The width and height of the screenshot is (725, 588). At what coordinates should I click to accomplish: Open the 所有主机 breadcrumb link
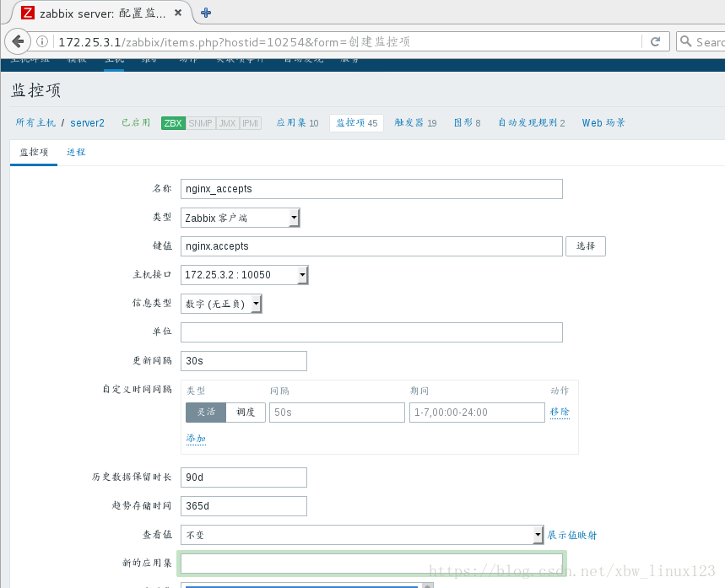(x=35, y=122)
